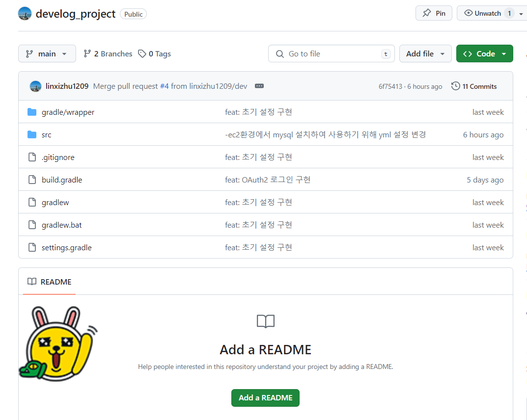The width and height of the screenshot is (527, 420).
Task: Expand the Add file dropdown
Action: coord(425,53)
